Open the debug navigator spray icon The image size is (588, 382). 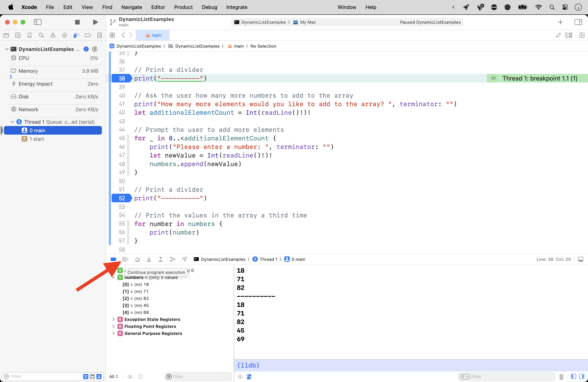pos(76,35)
